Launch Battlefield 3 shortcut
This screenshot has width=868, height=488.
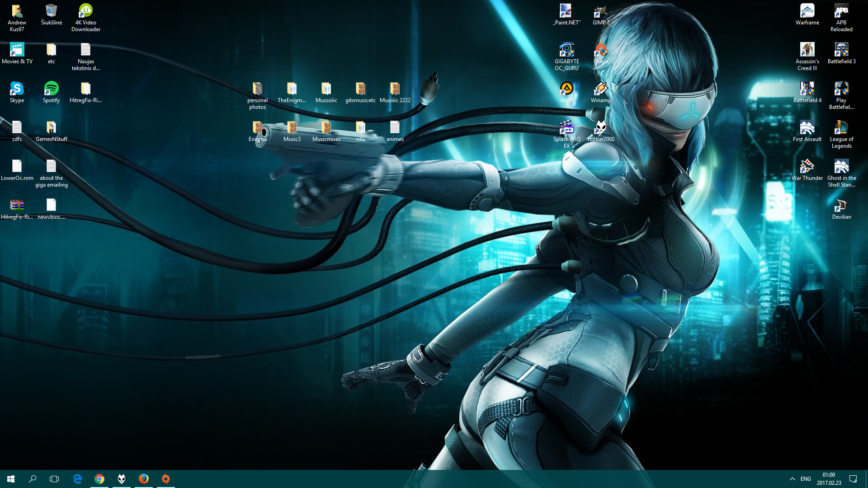(x=841, y=54)
